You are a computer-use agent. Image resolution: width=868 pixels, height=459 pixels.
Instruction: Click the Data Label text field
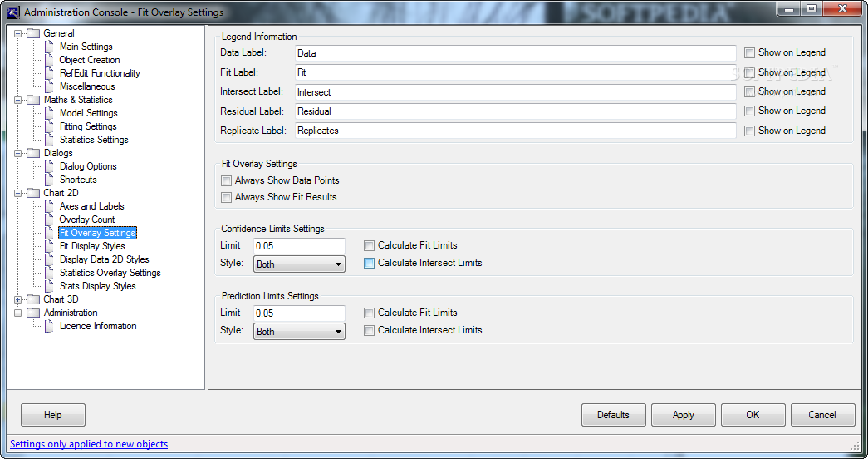tap(515, 53)
